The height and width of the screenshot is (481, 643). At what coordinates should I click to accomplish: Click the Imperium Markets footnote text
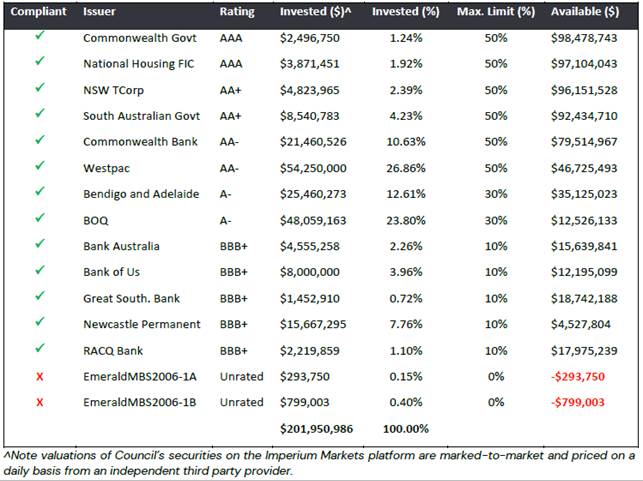[321, 463]
